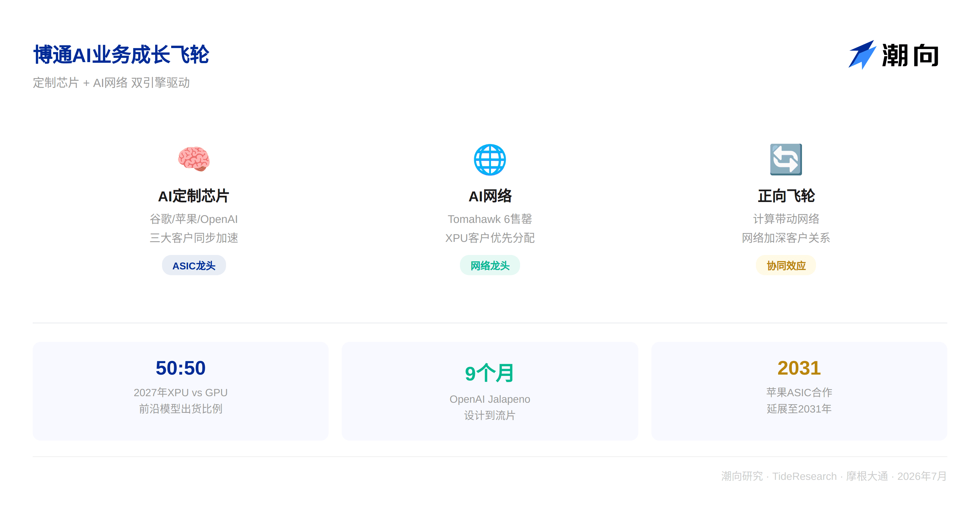This screenshot has width=980, height=523.
Task: Click the AI网络 heading
Action: click(490, 196)
